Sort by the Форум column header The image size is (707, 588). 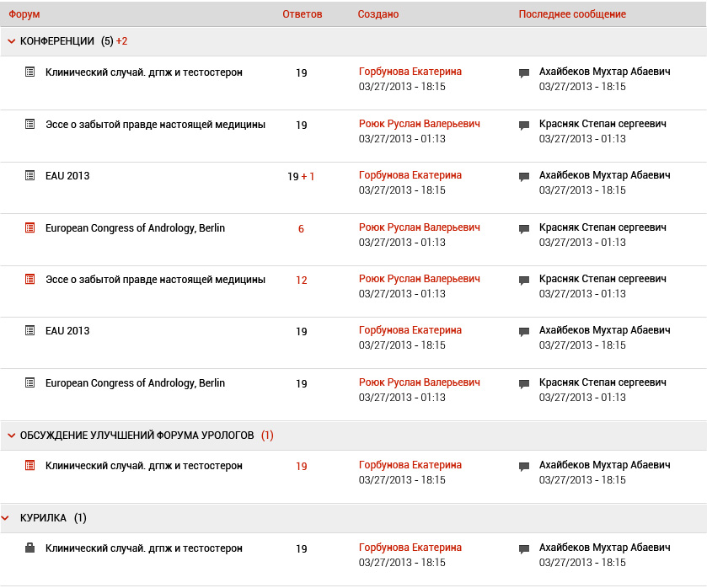24,14
